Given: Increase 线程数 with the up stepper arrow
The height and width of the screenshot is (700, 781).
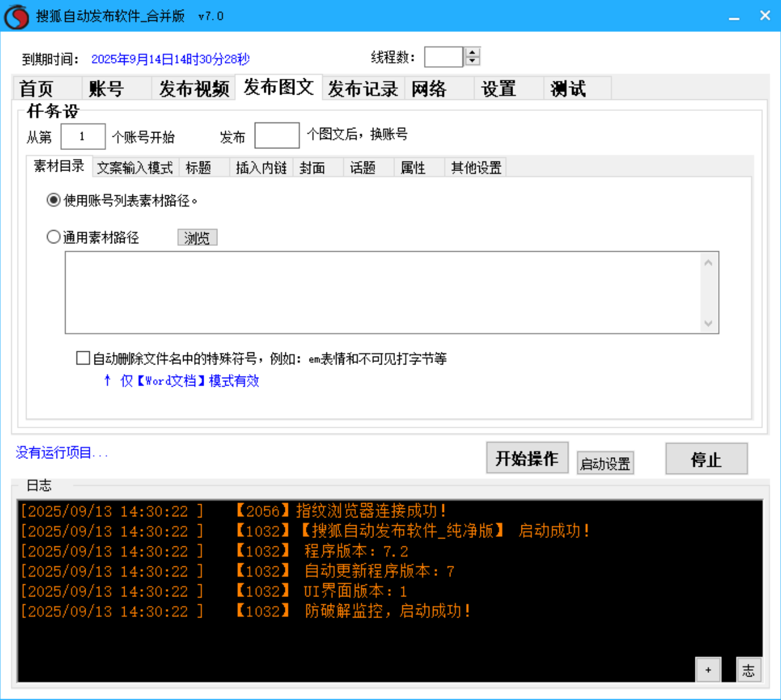Looking at the screenshot, I should point(472,52).
